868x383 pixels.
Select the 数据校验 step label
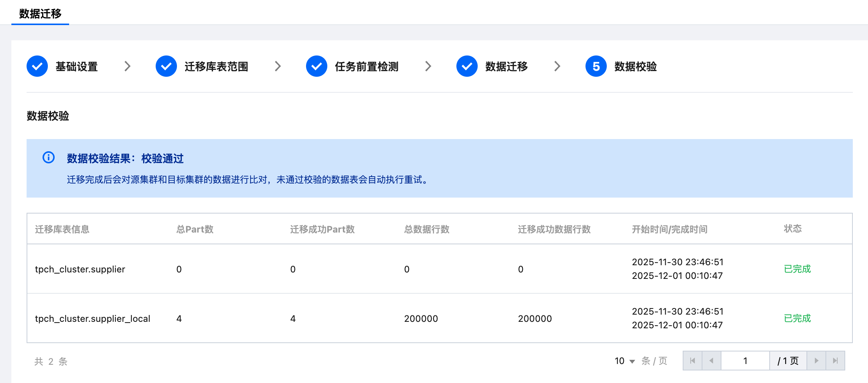(636, 66)
